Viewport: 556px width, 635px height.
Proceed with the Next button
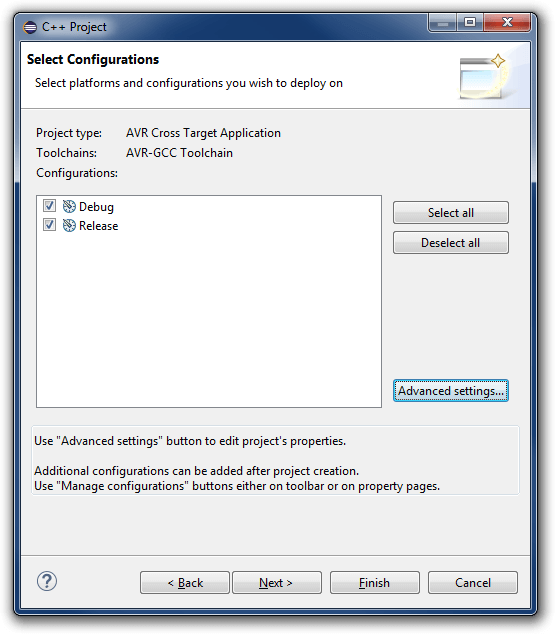pyautogui.click(x=277, y=583)
